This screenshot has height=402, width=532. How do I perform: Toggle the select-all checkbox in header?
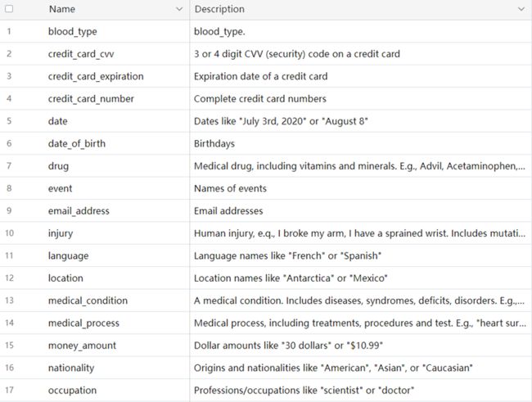pyautogui.click(x=9, y=9)
